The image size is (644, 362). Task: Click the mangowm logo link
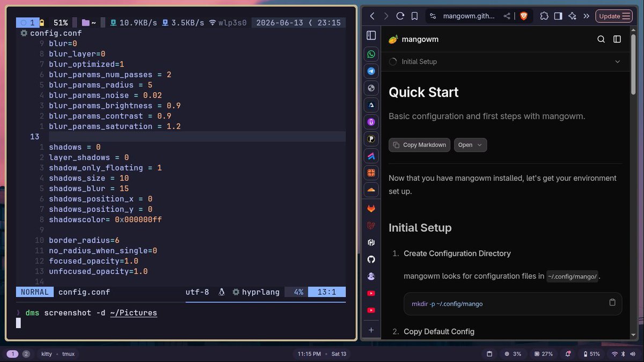(x=413, y=39)
